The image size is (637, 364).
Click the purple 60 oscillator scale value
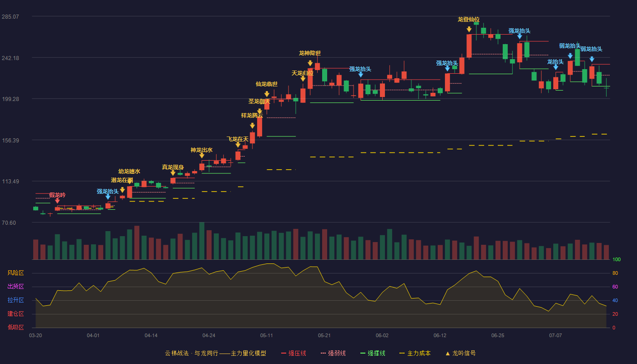(615, 287)
